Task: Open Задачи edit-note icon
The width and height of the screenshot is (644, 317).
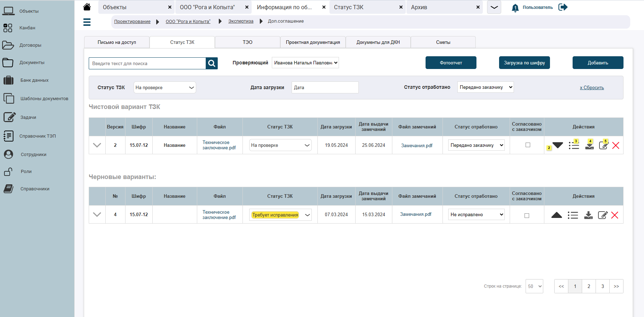Action: tap(10, 117)
